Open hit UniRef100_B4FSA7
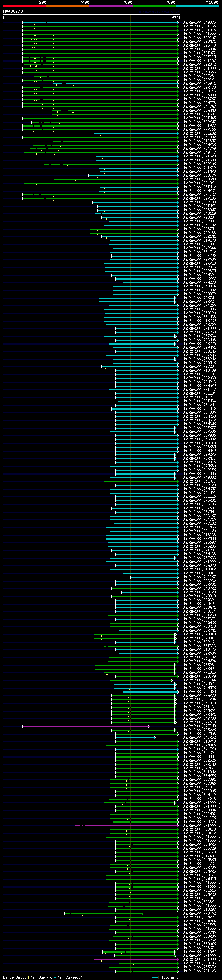This screenshot has height=980, width=222. tap(199, 106)
